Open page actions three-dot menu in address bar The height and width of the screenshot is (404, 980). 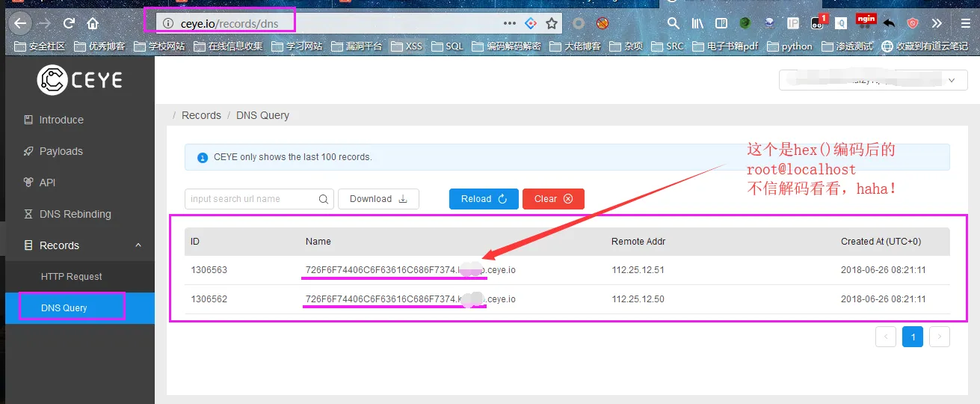click(x=510, y=23)
